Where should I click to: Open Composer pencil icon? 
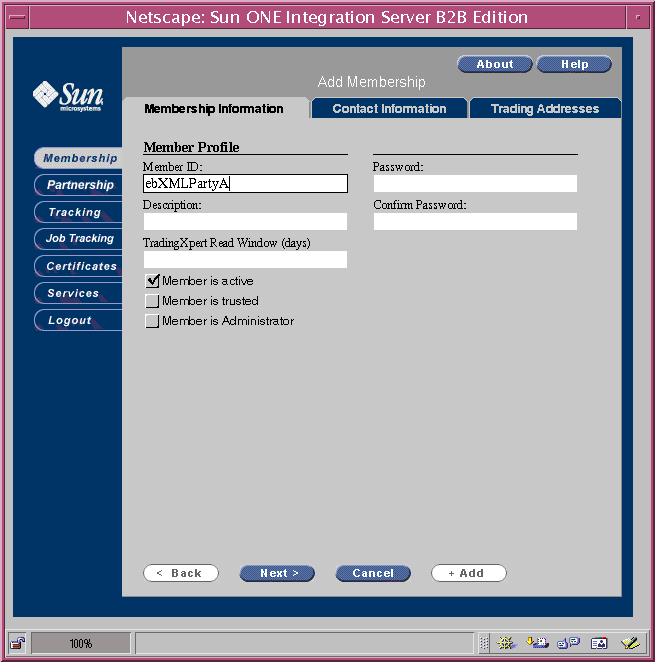pyautogui.click(x=631, y=643)
